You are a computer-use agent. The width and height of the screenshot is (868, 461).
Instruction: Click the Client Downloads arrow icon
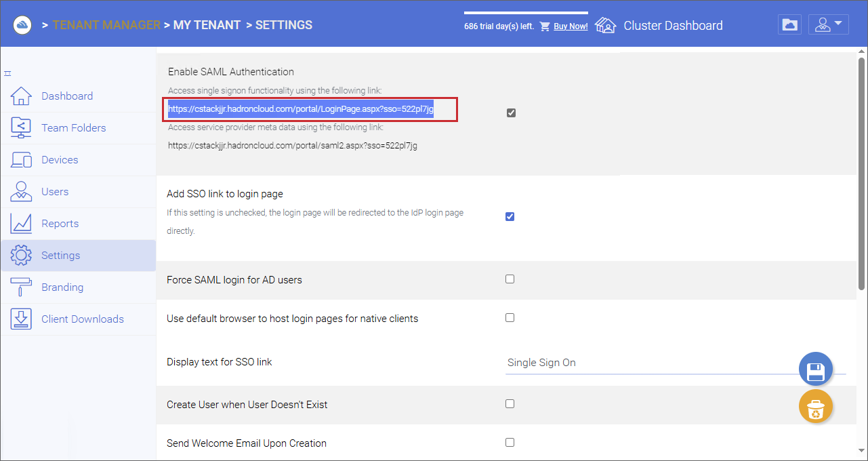[x=21, y=319]
